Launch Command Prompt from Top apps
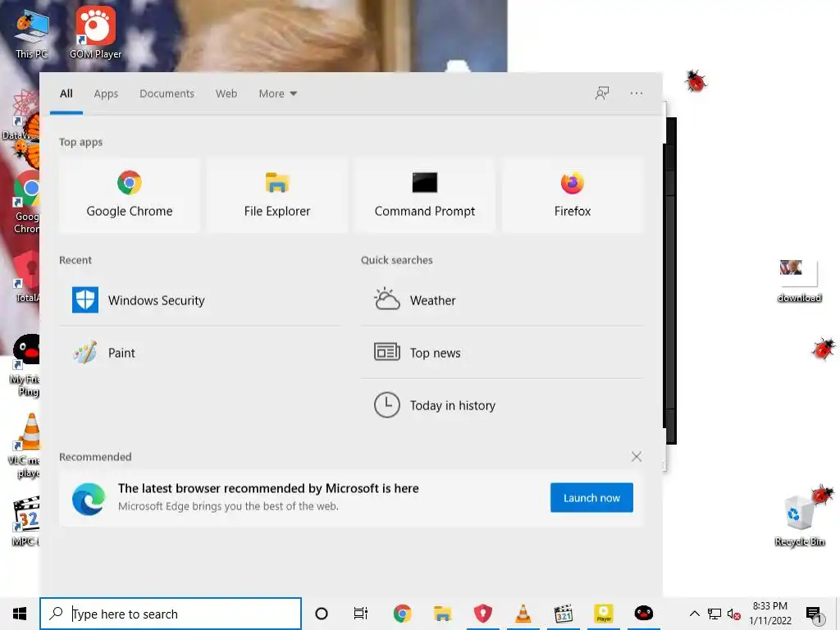 [425, 195]
